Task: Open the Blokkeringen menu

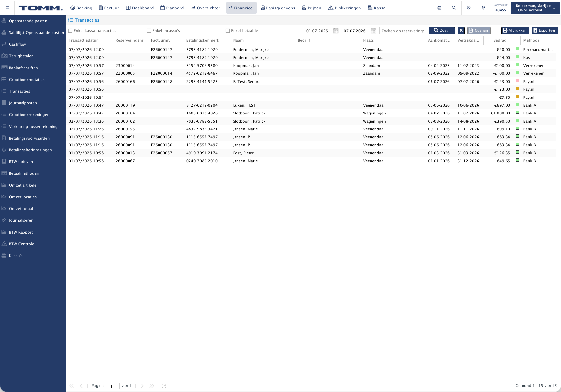Action: [344, 8]
